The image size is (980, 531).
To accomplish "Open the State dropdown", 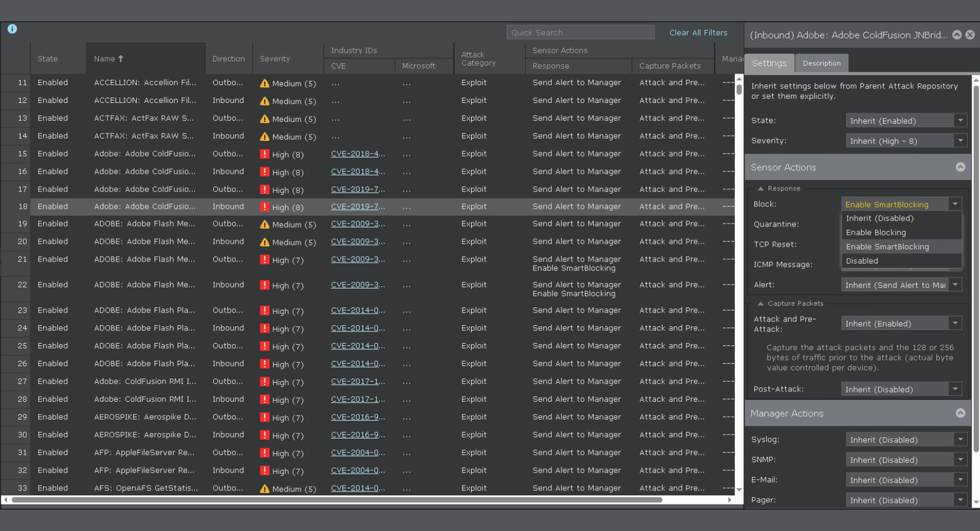I will point(906,120).
